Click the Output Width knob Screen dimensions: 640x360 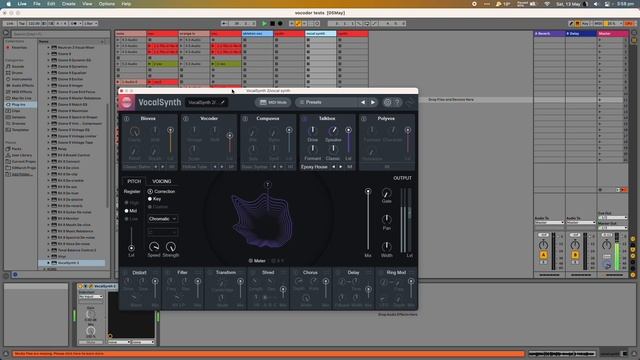[387, 247]
